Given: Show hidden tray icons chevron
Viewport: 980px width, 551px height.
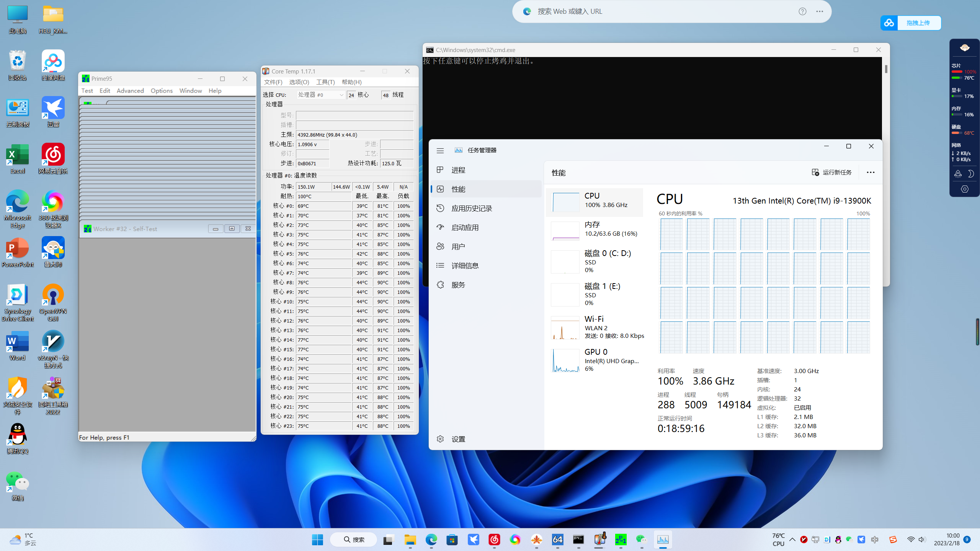Looking at the screenshot, I should pyautogui.click(x=792, y=540).
